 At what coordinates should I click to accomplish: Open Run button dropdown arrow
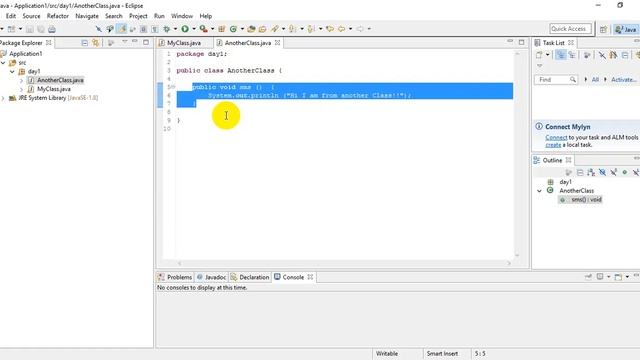[x=194, y=29]
